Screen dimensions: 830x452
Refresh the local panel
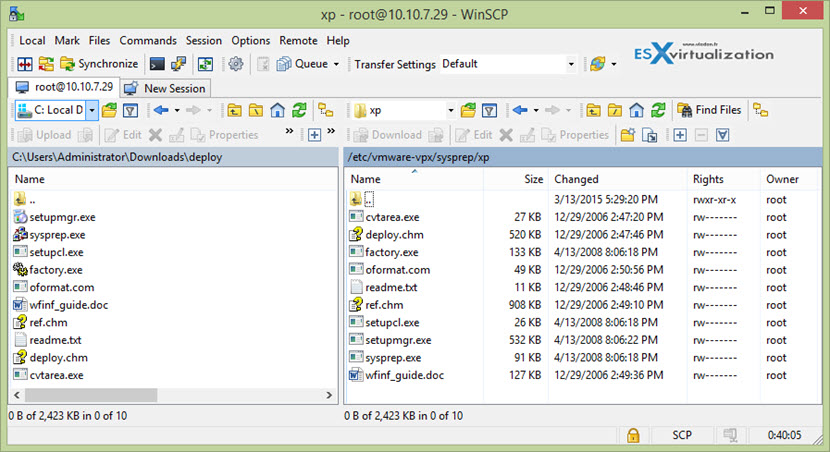[299, 110]
